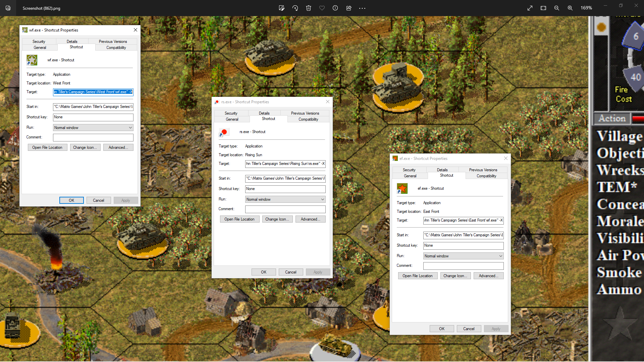644x362 pixels.
Task: Click the Target field in ef.exe dialog
Action: point(464,221)
